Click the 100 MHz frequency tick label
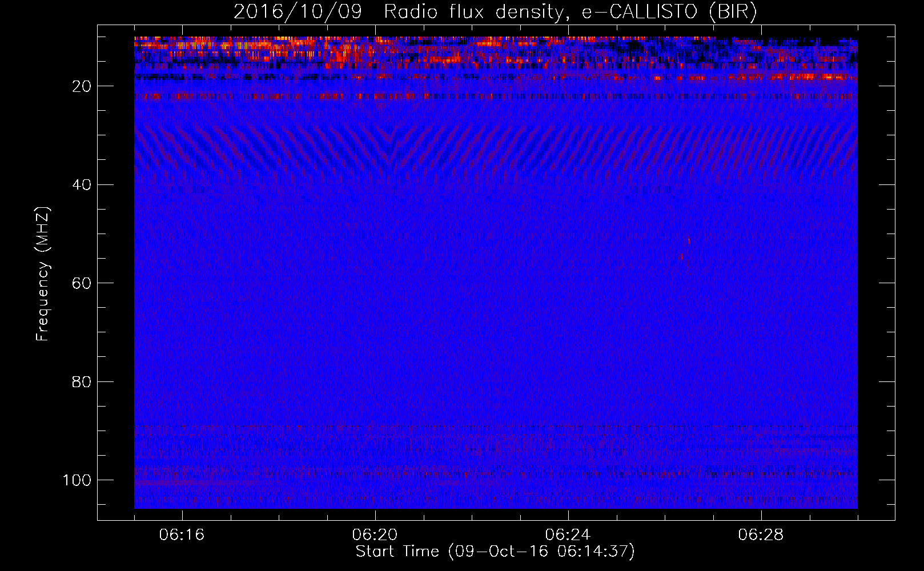 [x=77, y=480]
